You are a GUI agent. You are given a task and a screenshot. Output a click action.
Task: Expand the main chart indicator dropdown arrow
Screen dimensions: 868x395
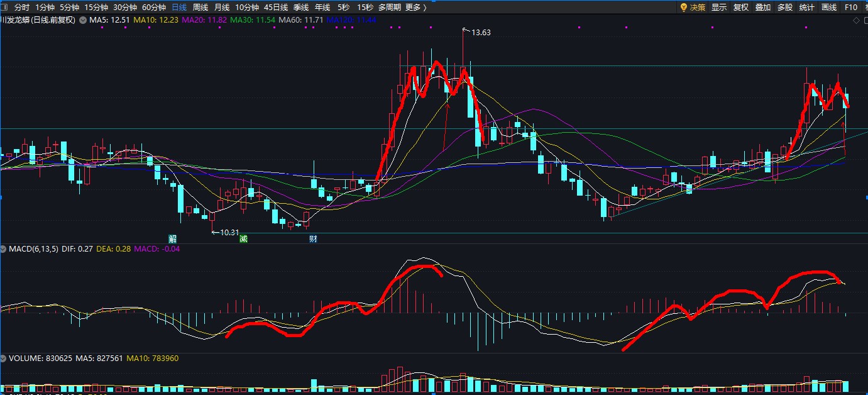82,20
